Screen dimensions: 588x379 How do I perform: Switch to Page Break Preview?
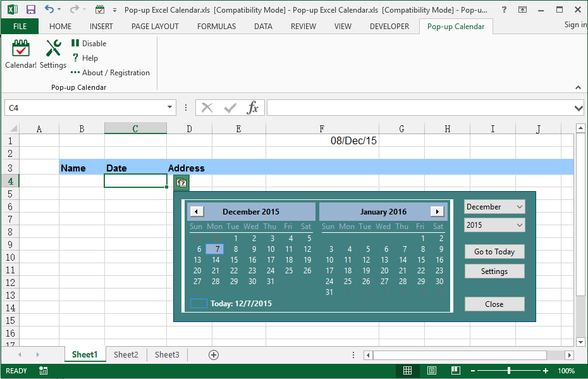(456, 371)
